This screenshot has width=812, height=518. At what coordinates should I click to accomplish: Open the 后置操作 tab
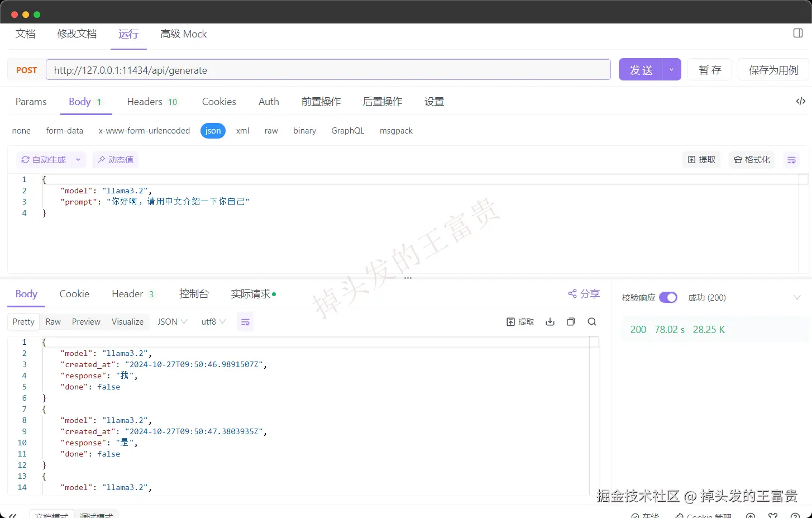pyautogui.click(x=382, y=102)
